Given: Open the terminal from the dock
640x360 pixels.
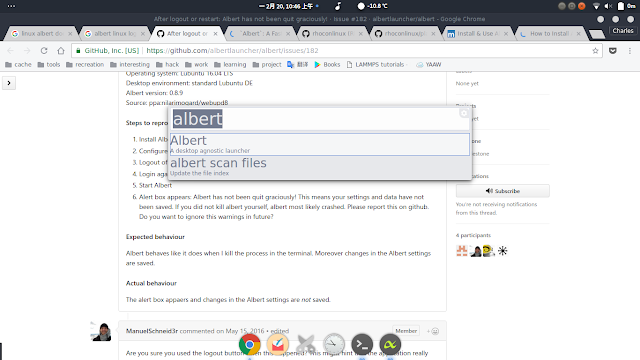Looking at the screenshot, I should 362,344.
